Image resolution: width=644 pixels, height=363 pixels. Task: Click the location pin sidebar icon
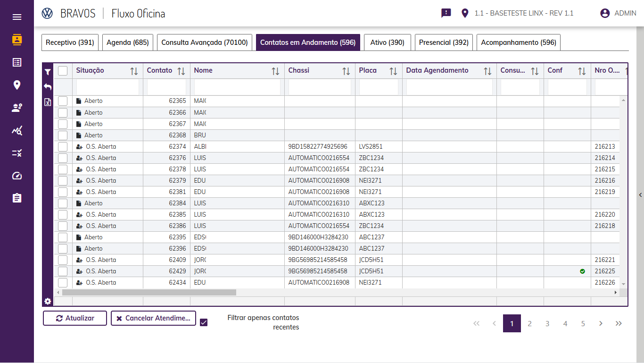click(x=17, y=85)
